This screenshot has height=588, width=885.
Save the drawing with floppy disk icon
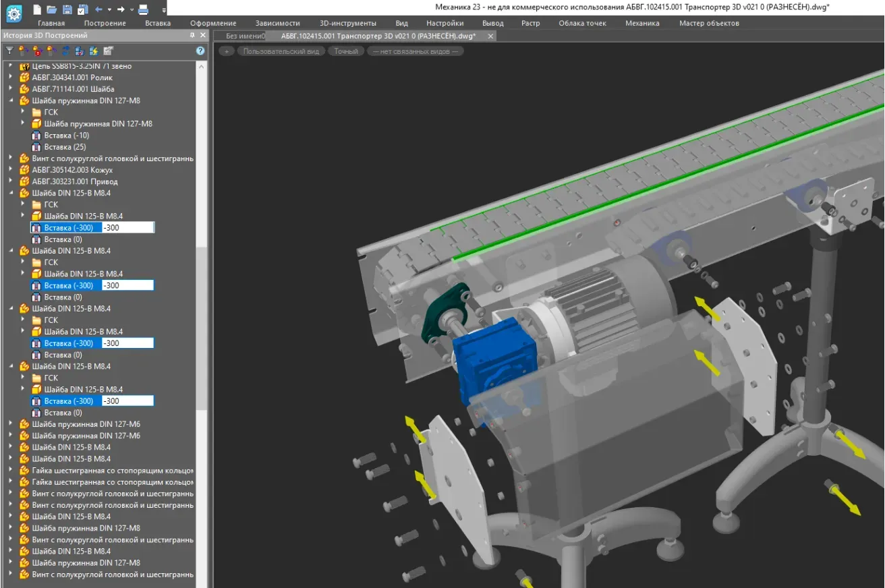pyautogui.click(x=67, y=9)
